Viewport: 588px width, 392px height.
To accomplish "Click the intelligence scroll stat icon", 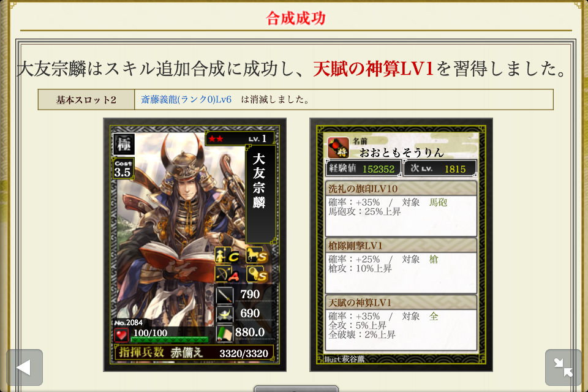I will (225, 333).
